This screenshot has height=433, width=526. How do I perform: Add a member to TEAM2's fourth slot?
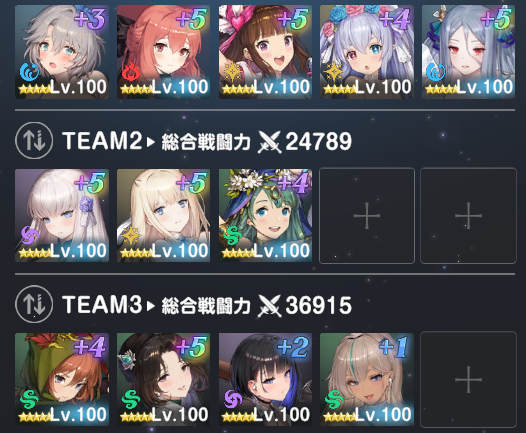(367, 216)
